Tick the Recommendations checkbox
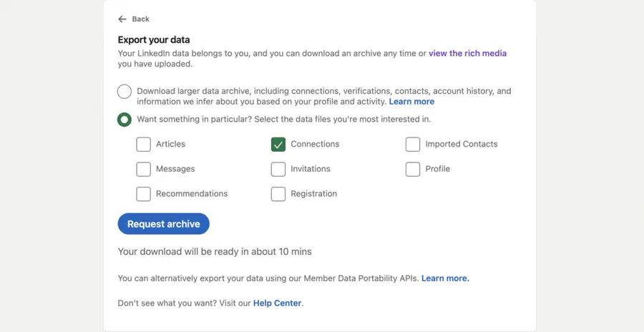This screenshot has width=644, height=332. coord(143,194)
